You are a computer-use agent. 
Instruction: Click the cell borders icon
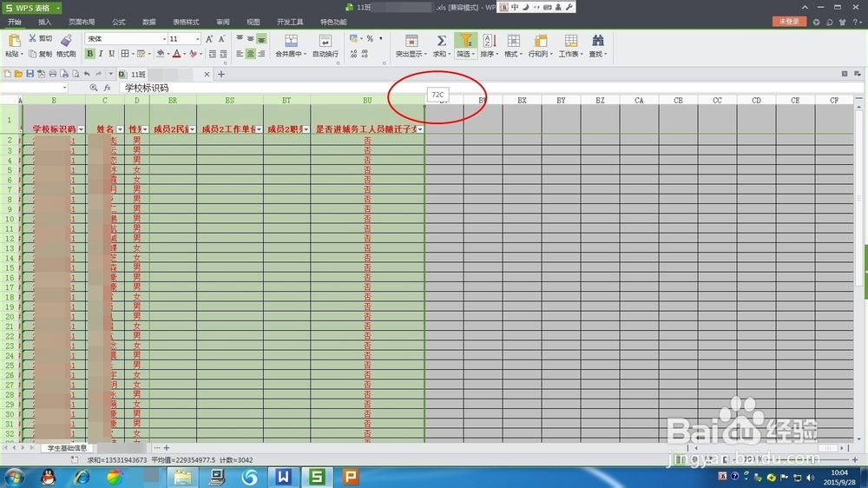pyautogui.click(x=125, y=54)
